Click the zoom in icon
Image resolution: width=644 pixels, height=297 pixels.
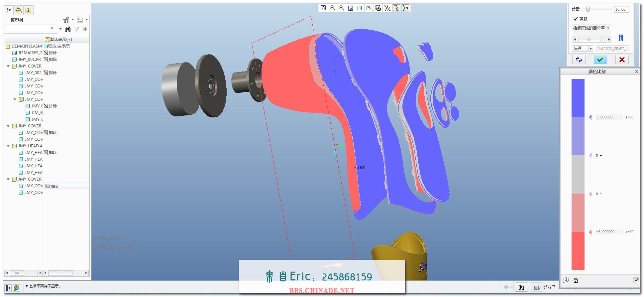click(x=333, y=8)
